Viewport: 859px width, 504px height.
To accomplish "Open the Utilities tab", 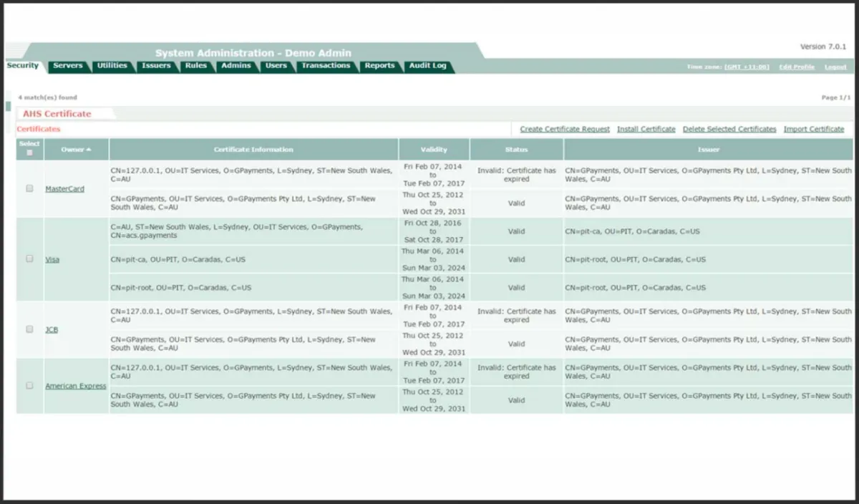I will point(112,66).
